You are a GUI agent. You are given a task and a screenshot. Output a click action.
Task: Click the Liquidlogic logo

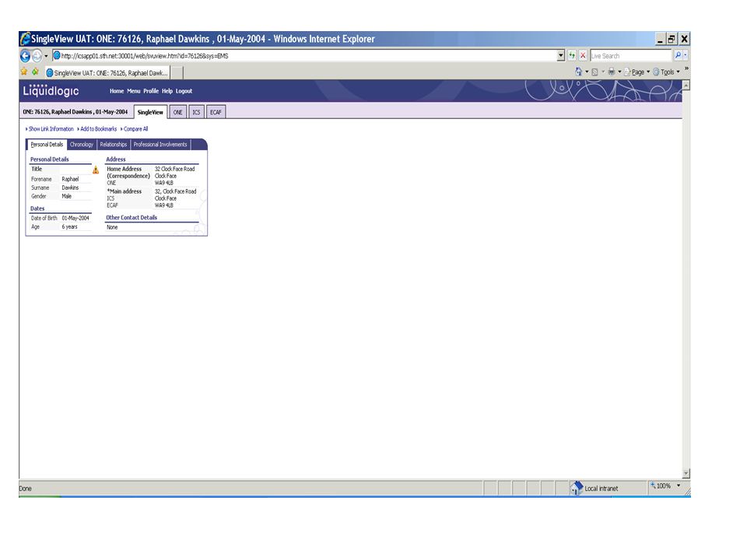(x=51, y=90)
